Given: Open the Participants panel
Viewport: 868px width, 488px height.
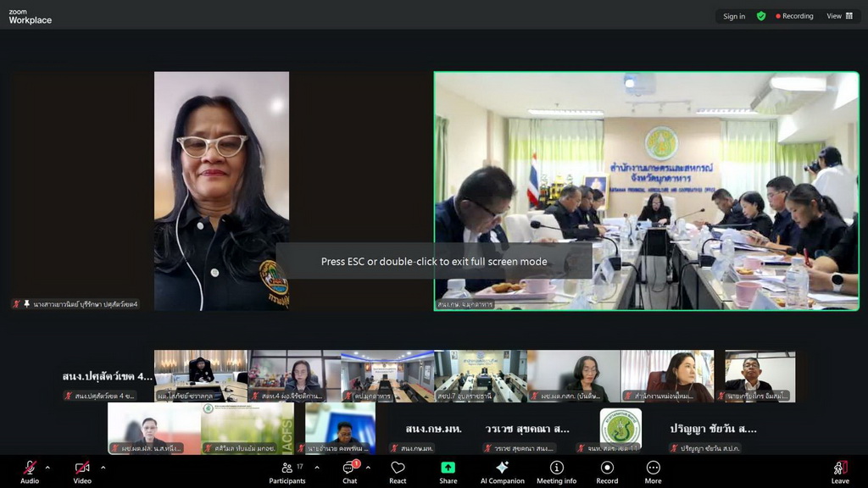Looking at the screenshot, I should (x=287, y=468).
